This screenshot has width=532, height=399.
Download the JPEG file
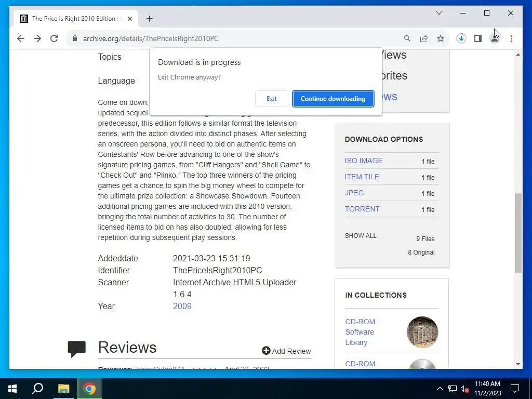pyautogui.click(x=354, y=193)
